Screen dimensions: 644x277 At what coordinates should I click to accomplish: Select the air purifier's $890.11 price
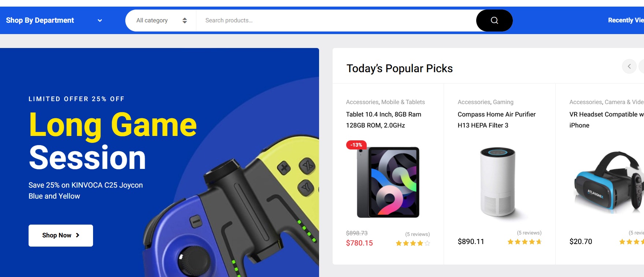(471, 241)
